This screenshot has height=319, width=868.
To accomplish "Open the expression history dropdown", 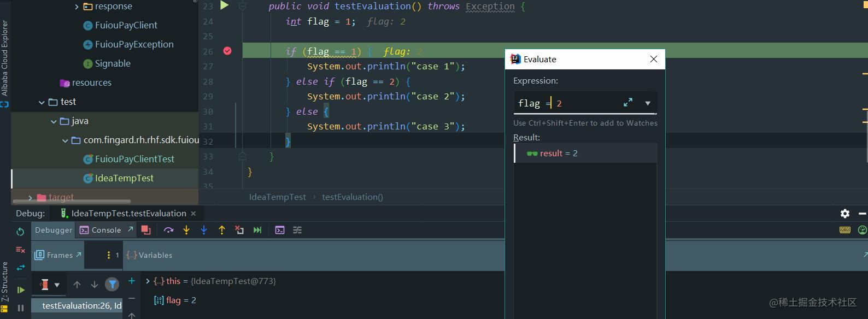I will pos(648,103).
